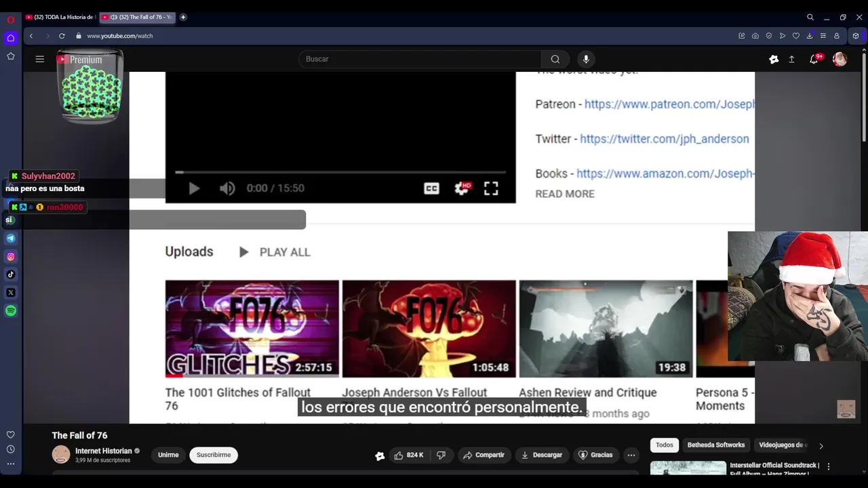Open Spotify in the sidebar
The width and height of the screenshot is (868, 488).
(x=11, y=311)
